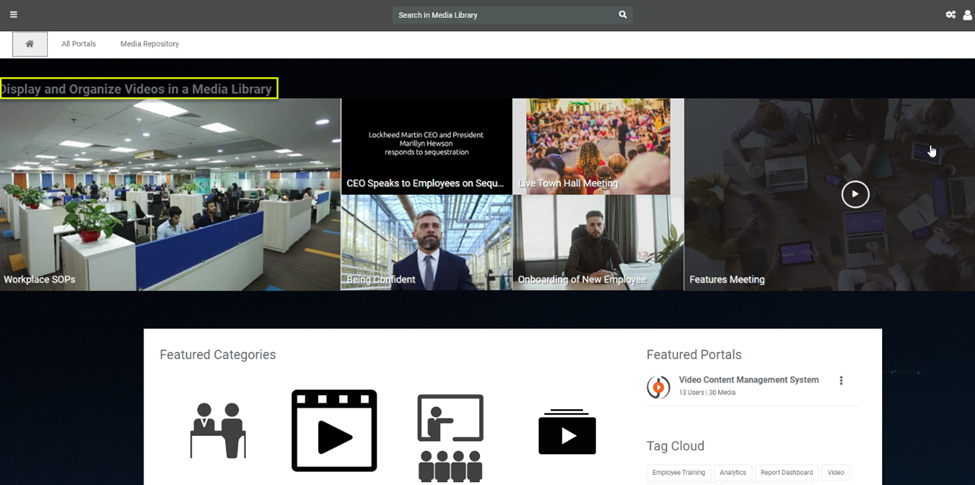Image resolution: width=975 pixels, height=485 pixels.
Task: Open the settings gears icon
Action: pyautogui.click(x=950, y=15)
